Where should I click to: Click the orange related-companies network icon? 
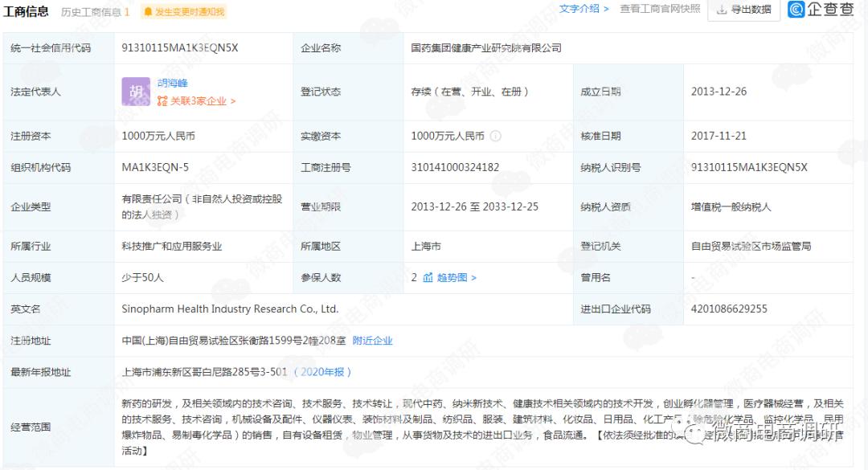pos(162,101)
